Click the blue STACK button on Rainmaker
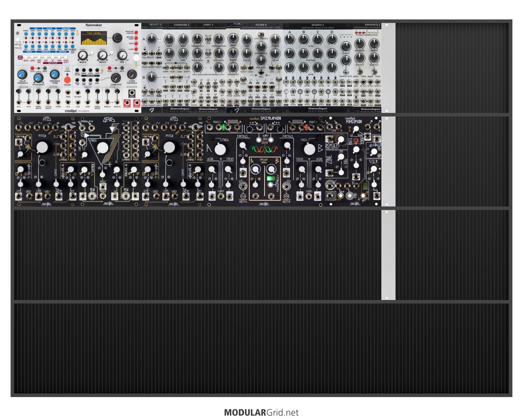 [x=39, y=34]
